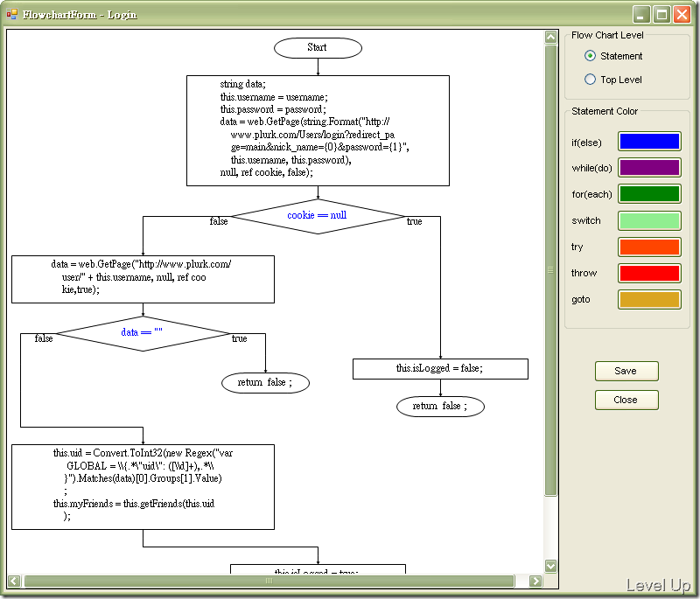
Task: Click the Close button
Action: pyautogui.click(x=626, y=400)
